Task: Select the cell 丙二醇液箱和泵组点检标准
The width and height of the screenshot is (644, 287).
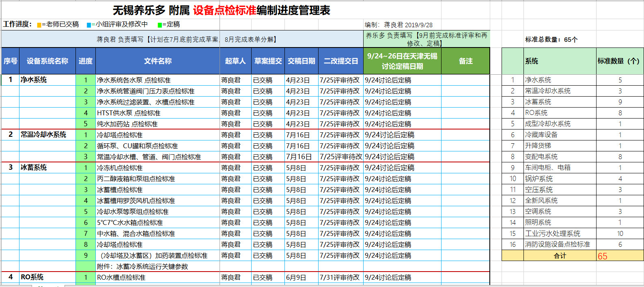Action: pyautogui.click(x=158, y=179)
